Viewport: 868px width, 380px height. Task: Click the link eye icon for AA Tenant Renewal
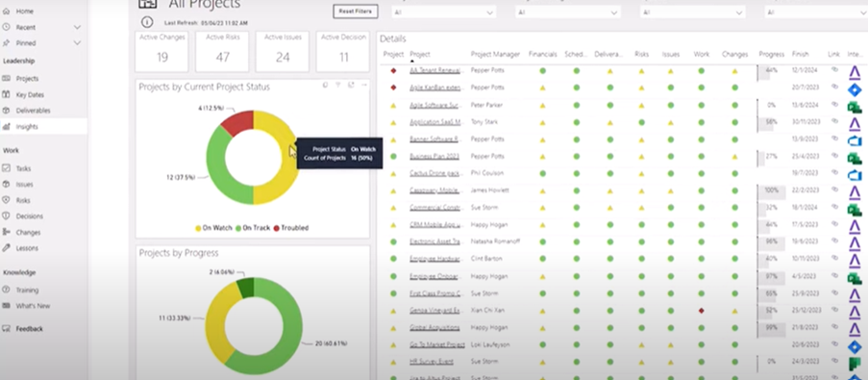834,70
